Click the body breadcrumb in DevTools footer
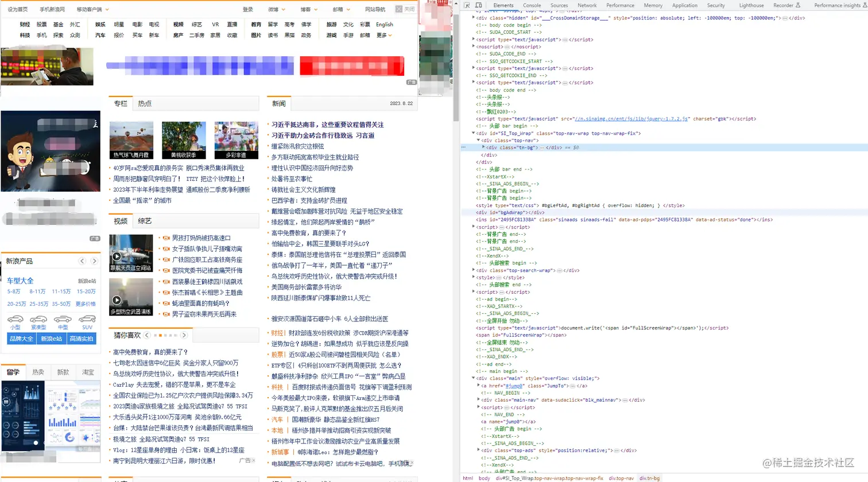 pyautogui.click(x=484, y=478)
